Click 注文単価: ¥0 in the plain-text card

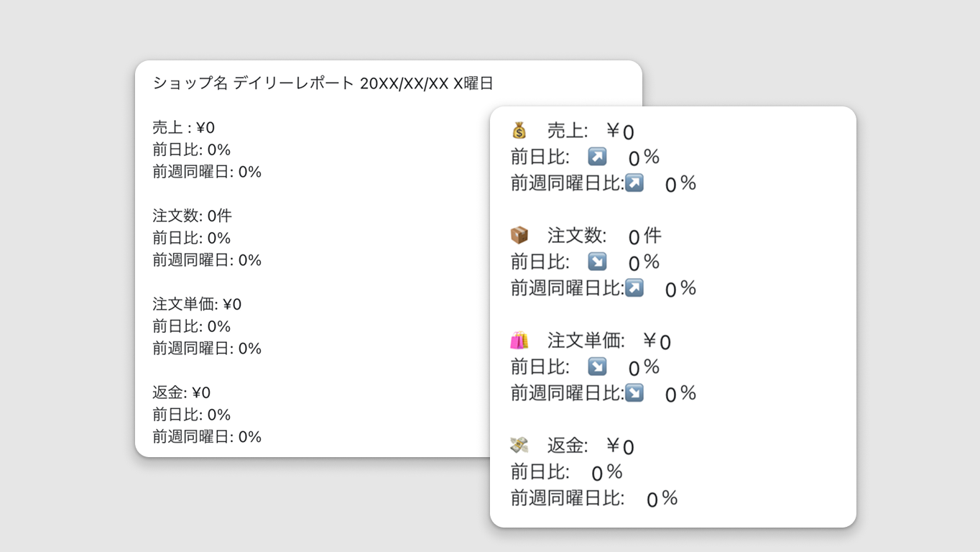click(x=197, y=304)
